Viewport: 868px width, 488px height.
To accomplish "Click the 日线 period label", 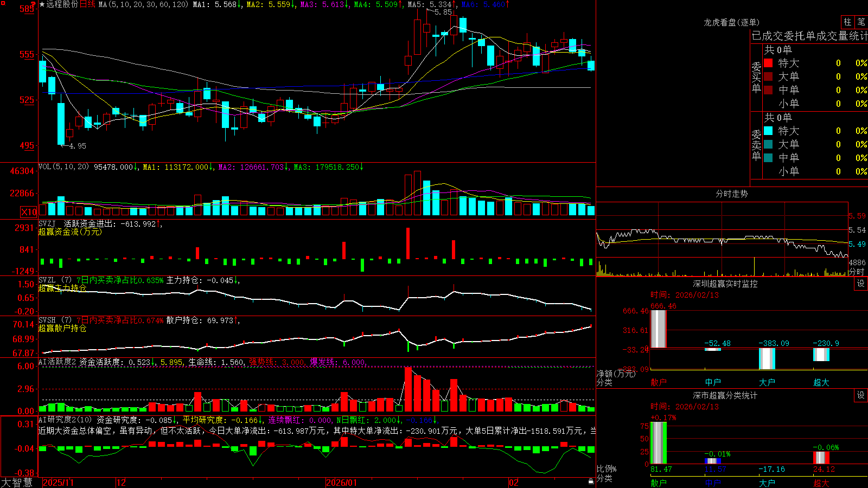I will 87,4.
